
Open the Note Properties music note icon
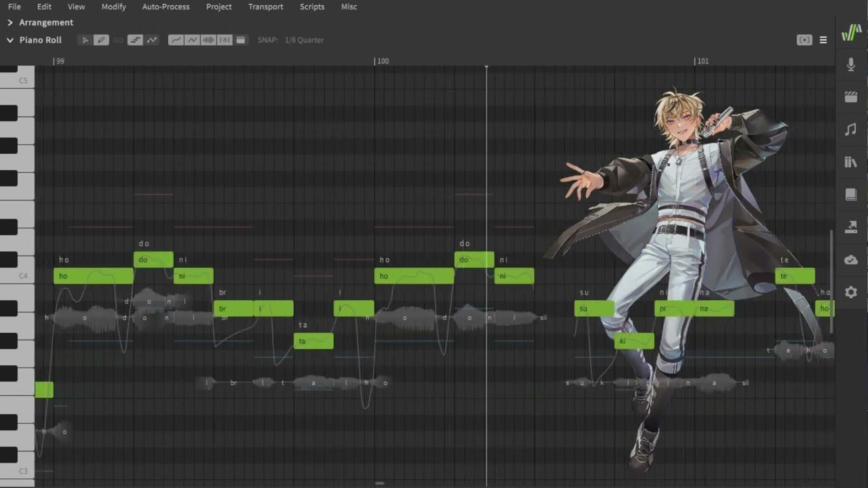pyautogui.click(x=851, y=129)
